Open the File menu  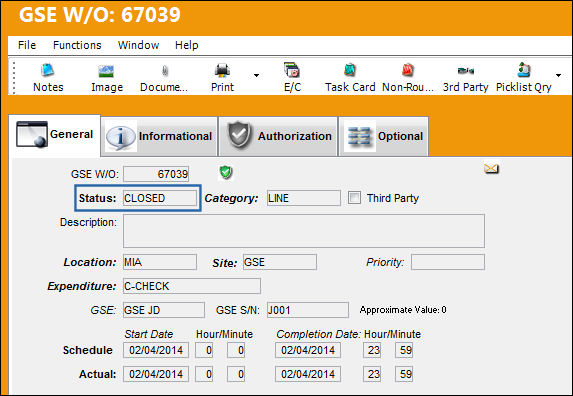click(27, 45)
